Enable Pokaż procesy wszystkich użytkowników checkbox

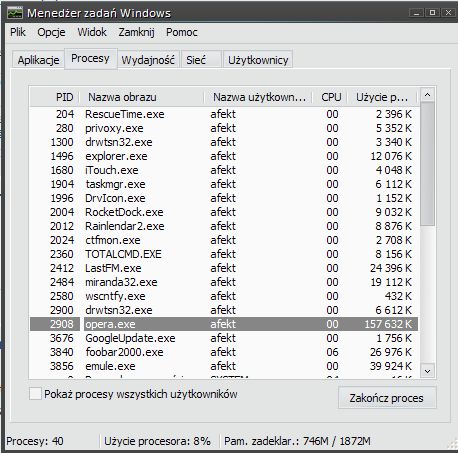pyautogui.click(x=35, y=394)
